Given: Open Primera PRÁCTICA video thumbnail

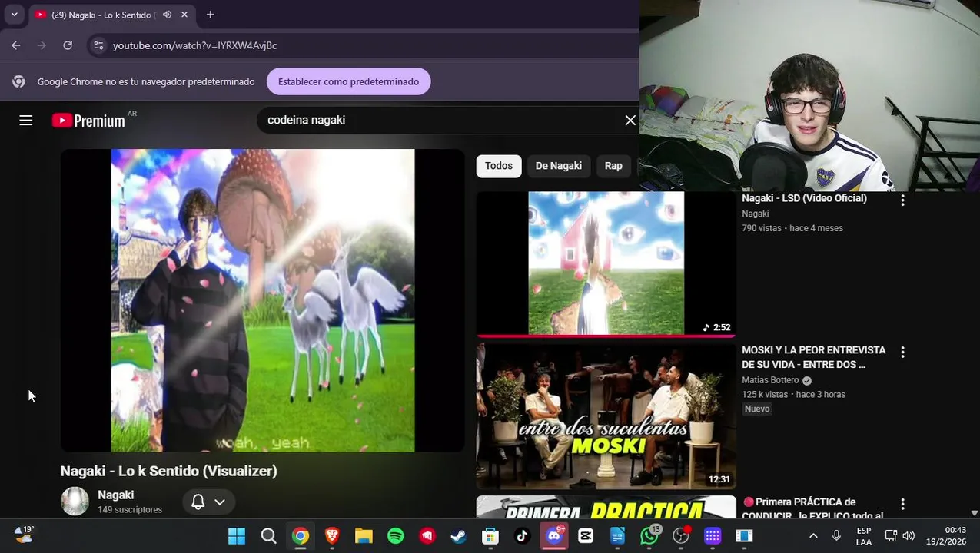Looking at the screenshot, I should (x=606, y=507).
